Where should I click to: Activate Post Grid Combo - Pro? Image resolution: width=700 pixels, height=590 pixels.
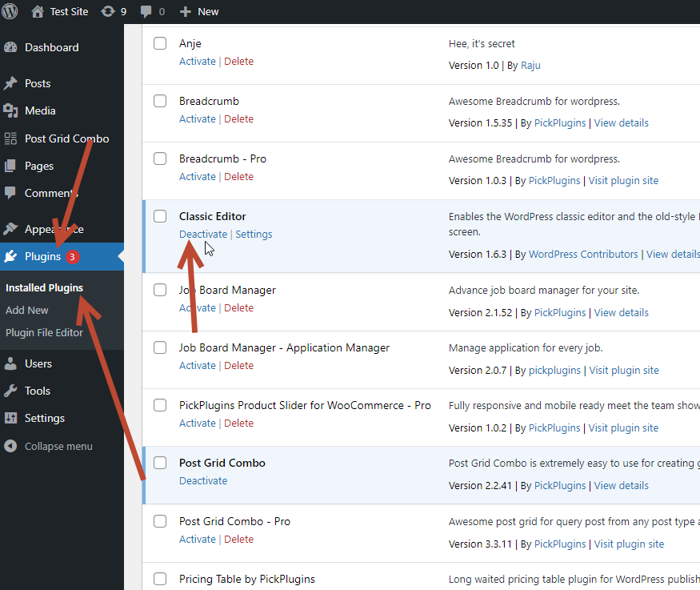[198, 539]
